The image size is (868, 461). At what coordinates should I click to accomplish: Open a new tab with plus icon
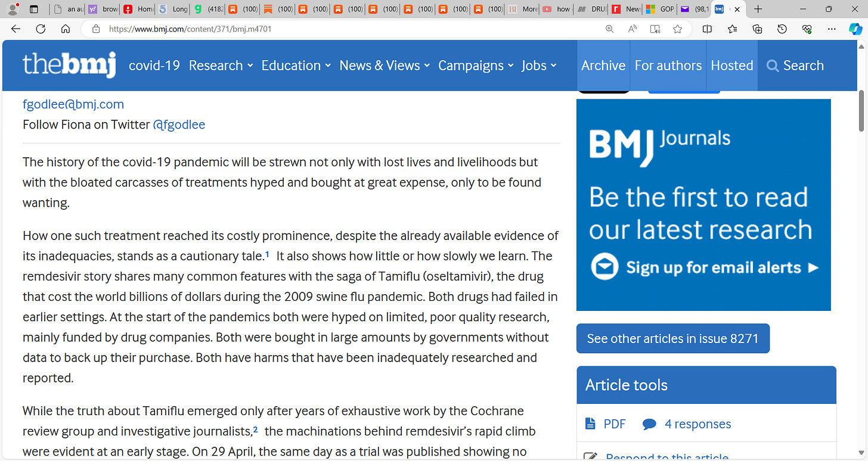758,9
